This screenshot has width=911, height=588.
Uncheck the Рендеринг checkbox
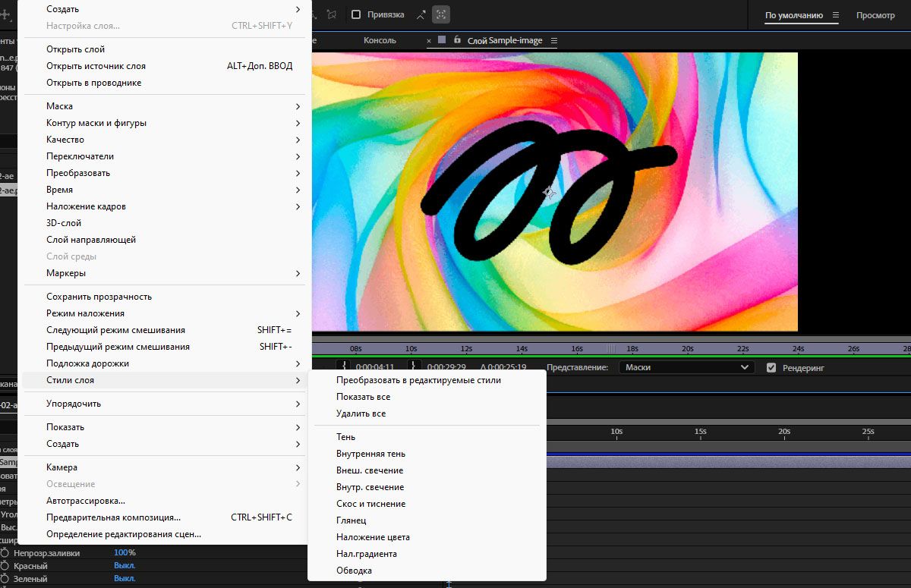[771, 367]
